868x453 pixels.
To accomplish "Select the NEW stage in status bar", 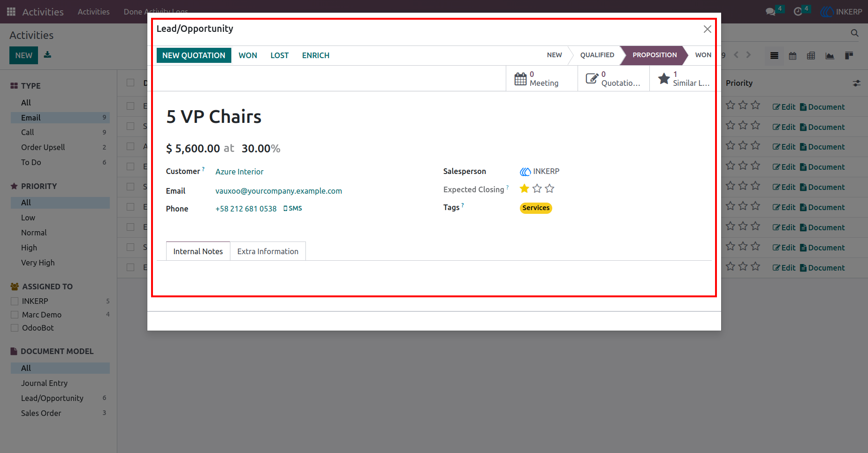I will [x=554, y=55].
